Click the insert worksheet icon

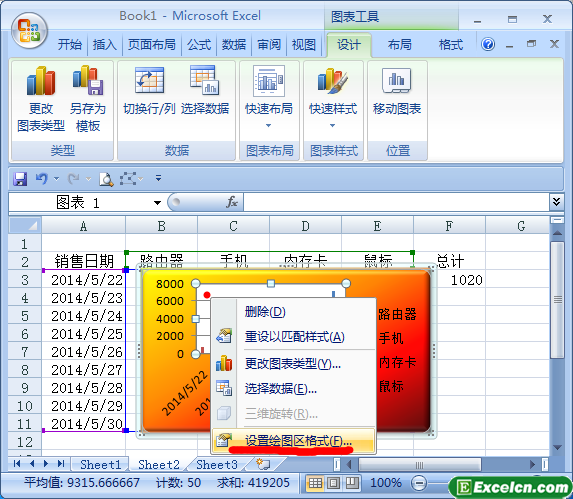[x=263, y=464]
